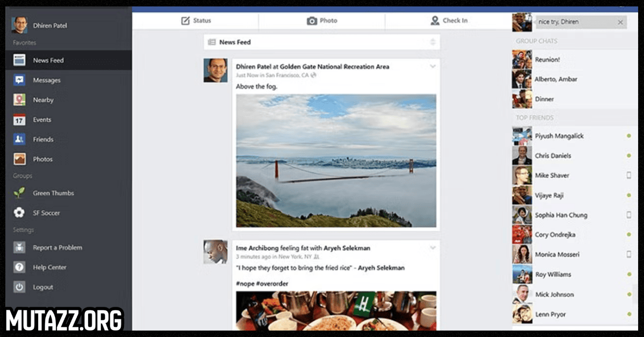
Task: Click the Friends icon in sidebar
Action: coord(19,140)
